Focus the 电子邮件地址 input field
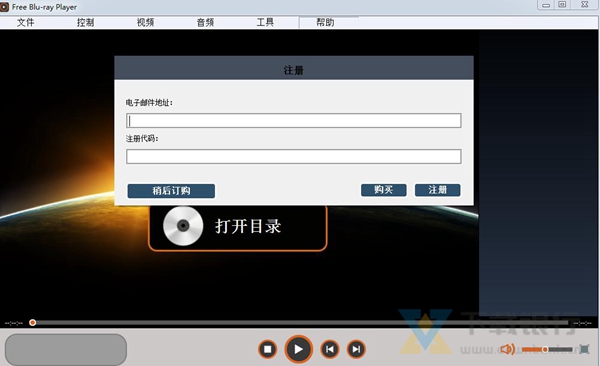Viewport: 600px width, 366px height. (293, 121)
